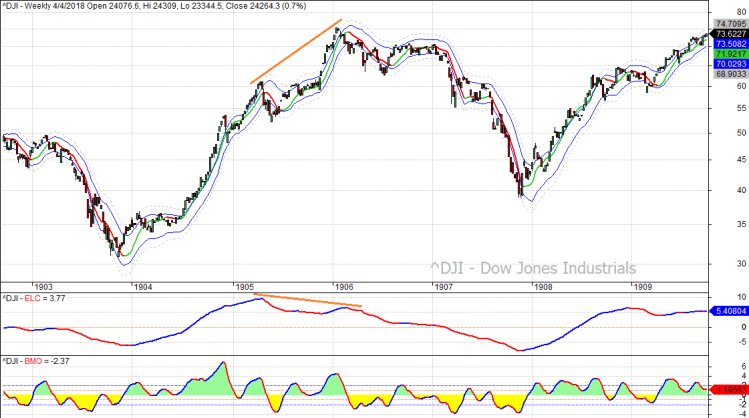The height and width of the screenshot is (418, 749).
Task: Click the blue 5.40804 ELC value label
Action: pos(727,312)
